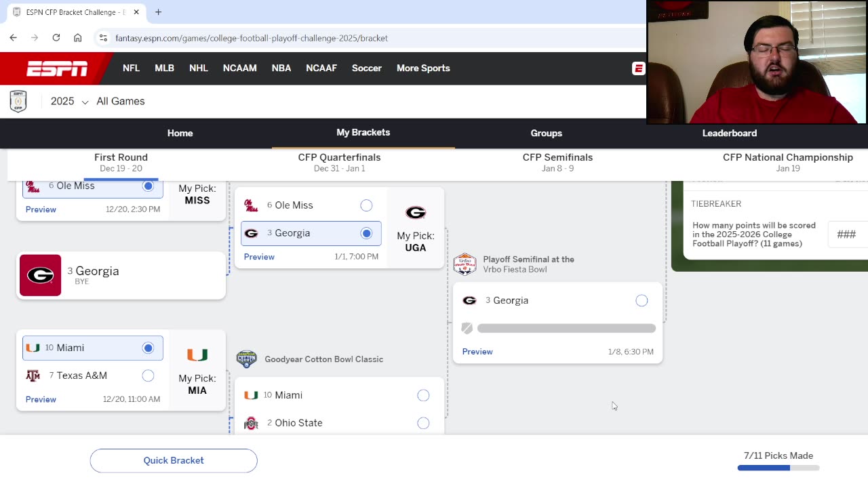Screen dimensions: 868x488
Task: Click Ohio State logo in Cotton Bowl matchup
Action: coord(251,423)
